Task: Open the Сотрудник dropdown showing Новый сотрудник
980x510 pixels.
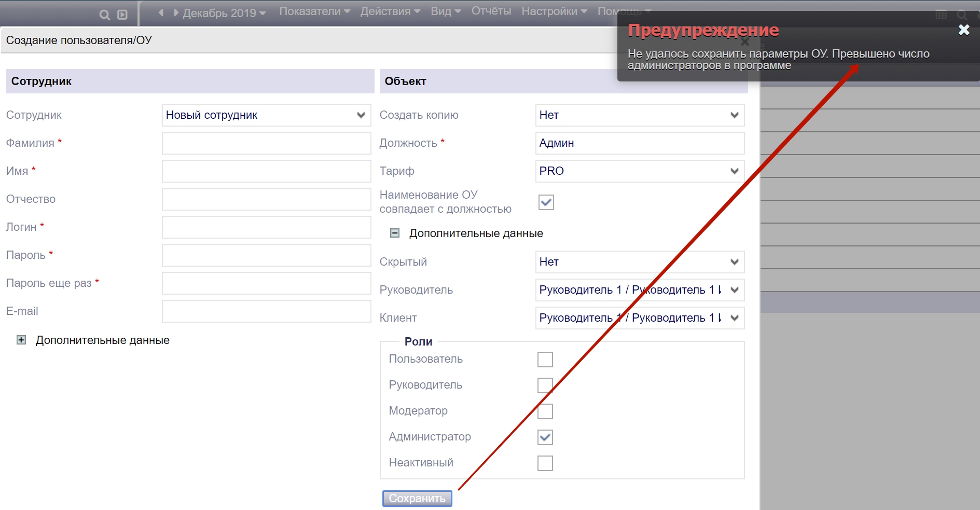Action: [x=266, y=115]
